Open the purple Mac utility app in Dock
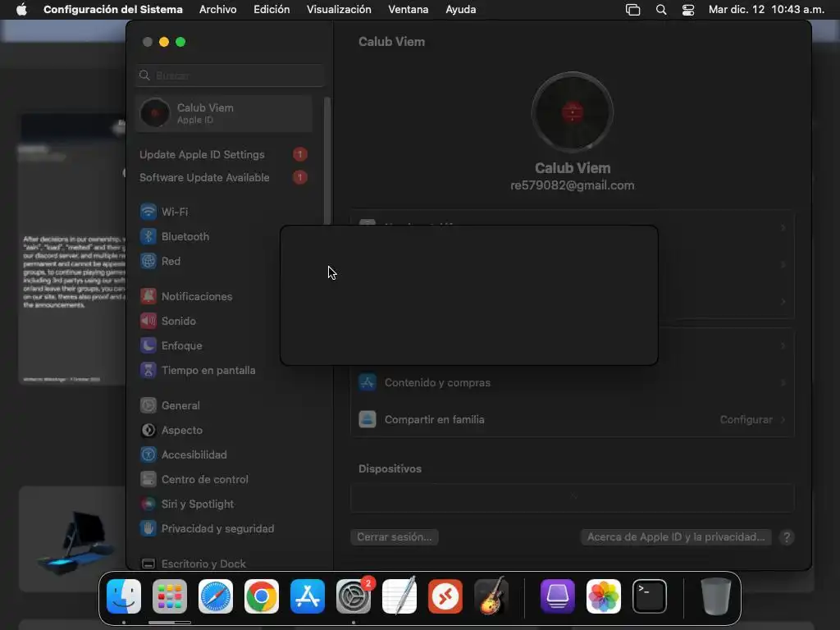The height and width of the screenshot is (630, 840). tap(558, 596)
